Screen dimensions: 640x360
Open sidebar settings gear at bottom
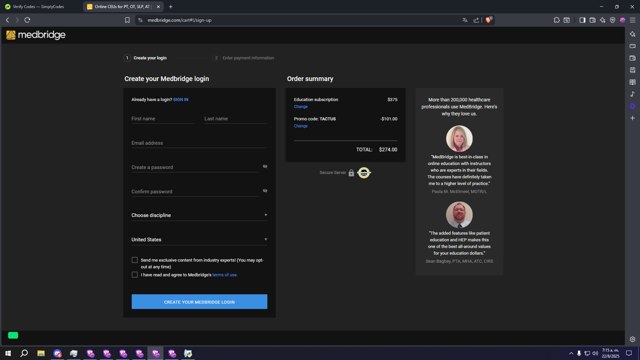tap(633, 339)
